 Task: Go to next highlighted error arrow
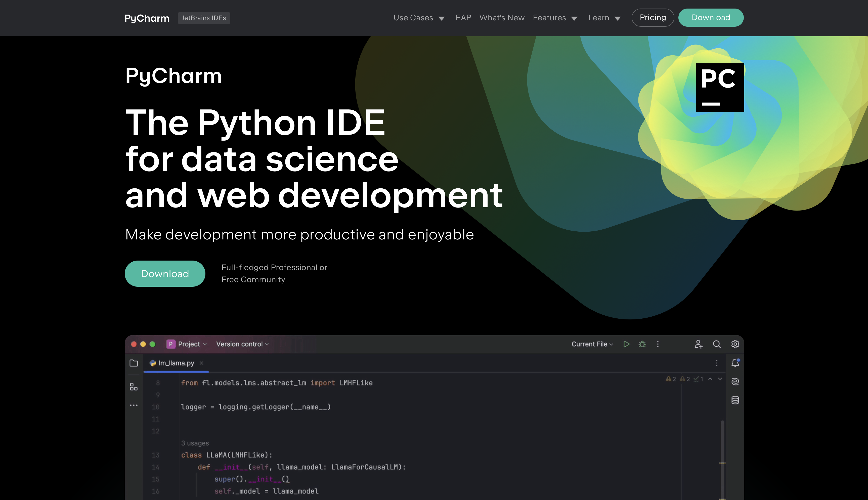(x=720, y=379)
